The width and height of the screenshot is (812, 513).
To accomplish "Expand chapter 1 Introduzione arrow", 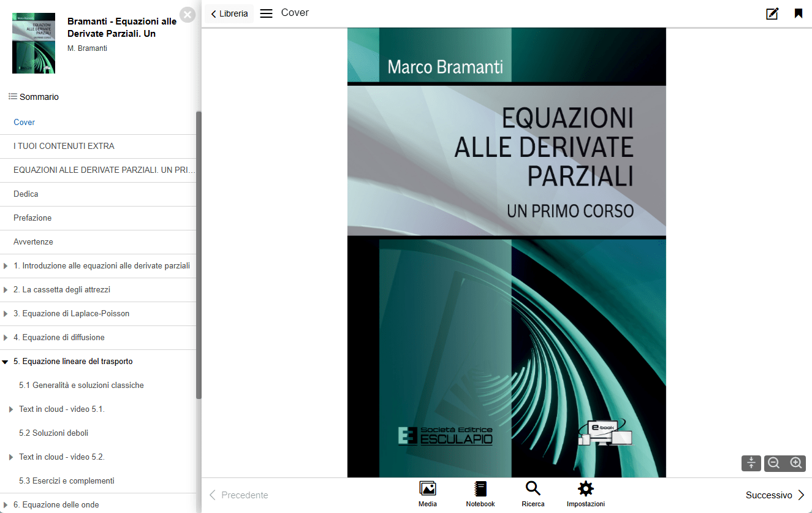I will (x=6, y=266).
